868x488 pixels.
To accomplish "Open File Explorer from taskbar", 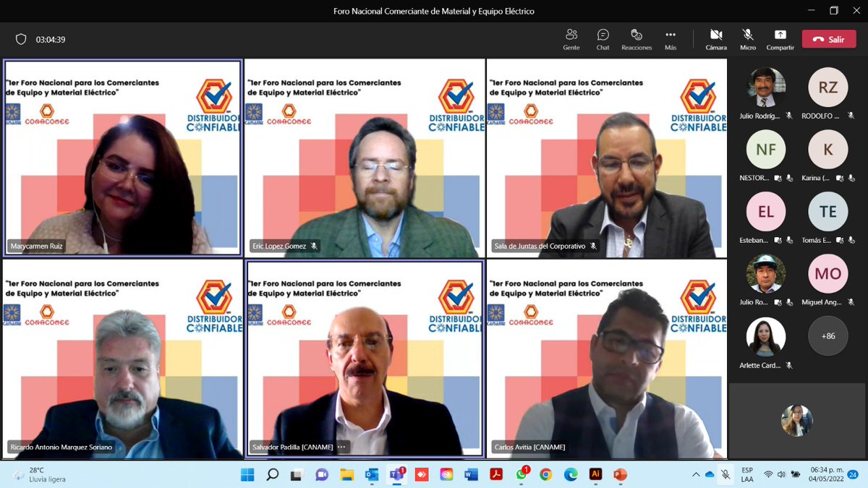I will pos(346,474).
